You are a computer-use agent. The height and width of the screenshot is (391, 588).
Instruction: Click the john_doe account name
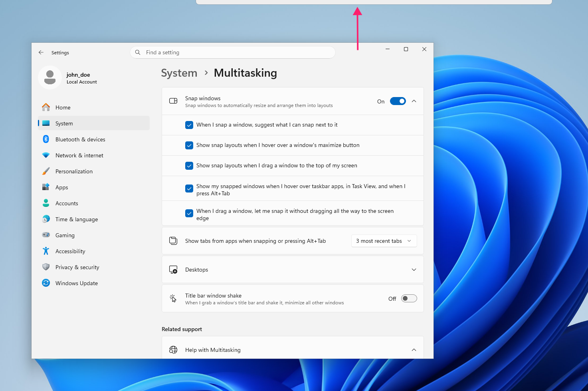(78, 75)
